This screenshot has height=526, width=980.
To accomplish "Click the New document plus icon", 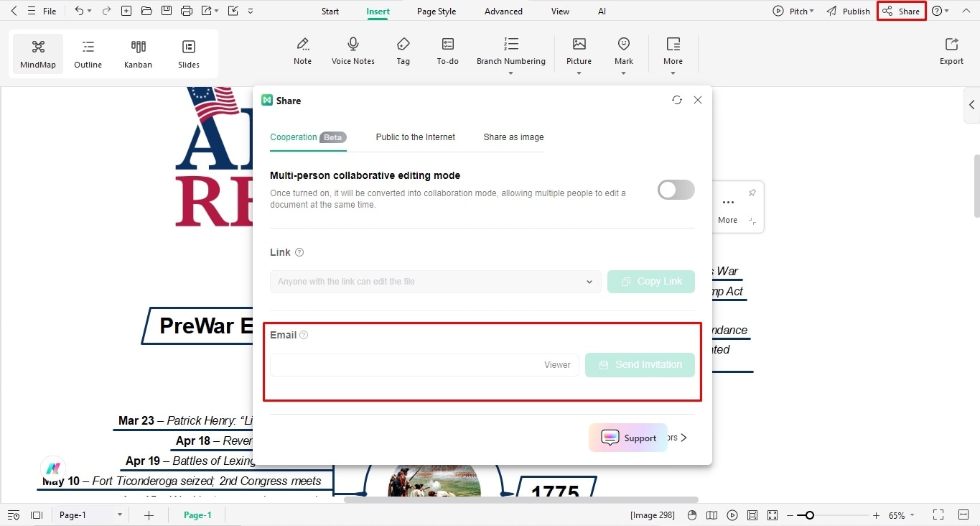I will pos(126,11).
